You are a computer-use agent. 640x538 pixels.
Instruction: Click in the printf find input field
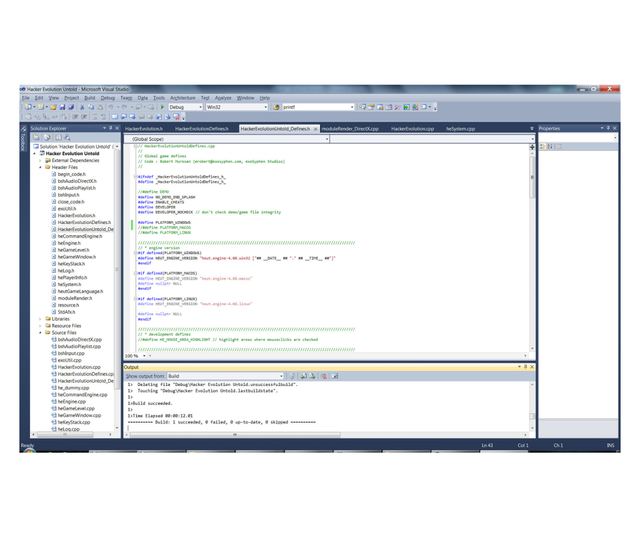316,107
